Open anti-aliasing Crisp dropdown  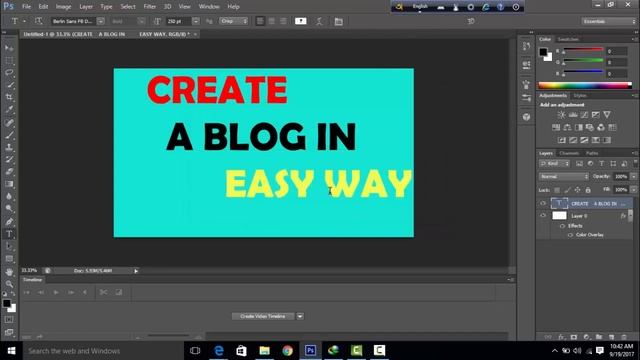pos(233,21)
